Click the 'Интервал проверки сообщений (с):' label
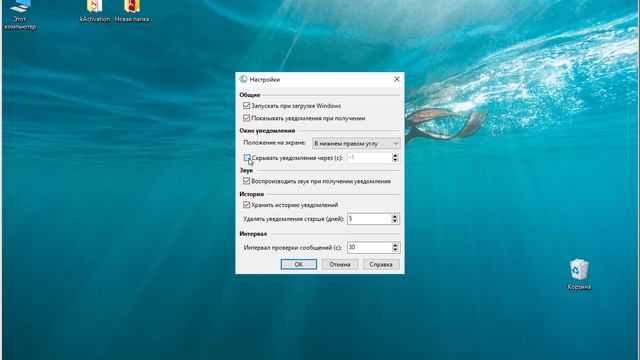This screenshot has width=640, height=360. (x=293, y=247)
